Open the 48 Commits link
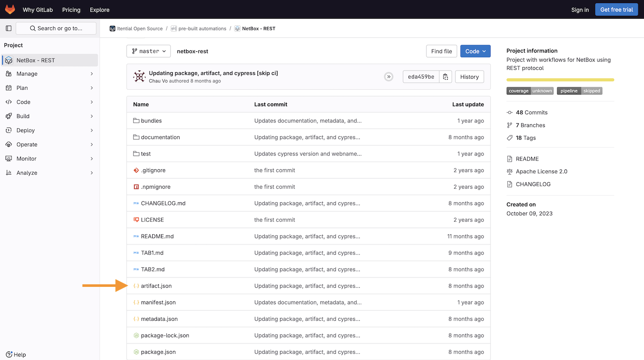The width and height of the screenshot is (644, 360). click(x=531, y=112)
